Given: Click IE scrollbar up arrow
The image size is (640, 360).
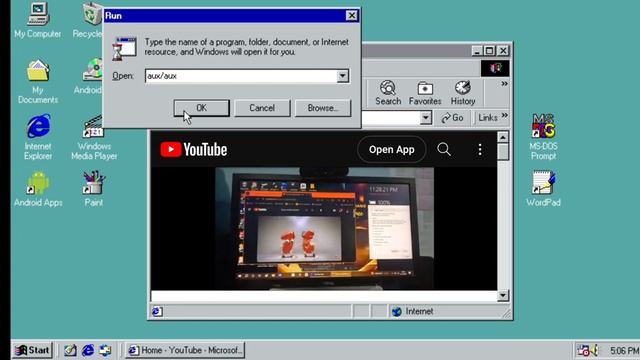Looking at the screenshot, I should [503, 137].
